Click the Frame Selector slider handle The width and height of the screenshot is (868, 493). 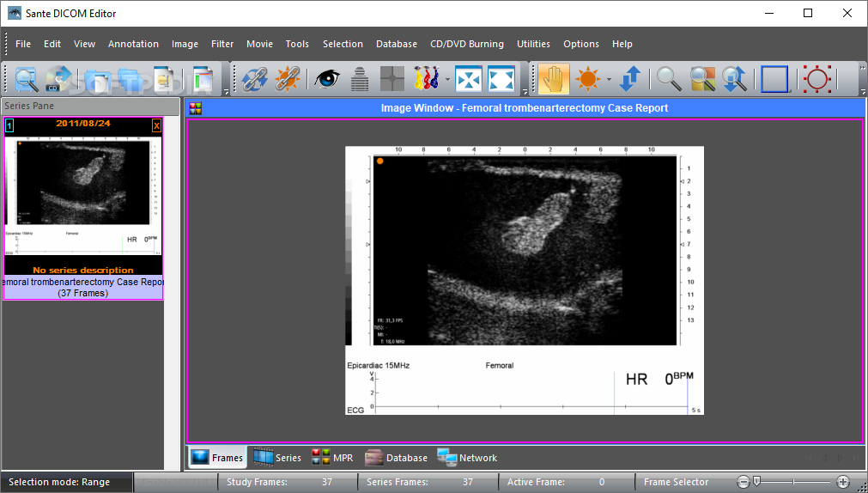pyautogui.click(x=756, y=481)
